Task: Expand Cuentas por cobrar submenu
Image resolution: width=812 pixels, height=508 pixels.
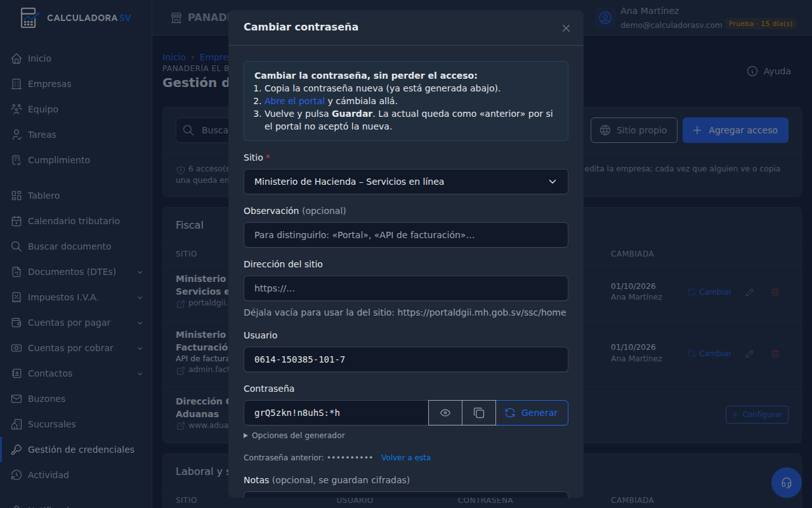Action: click(76, 348)
